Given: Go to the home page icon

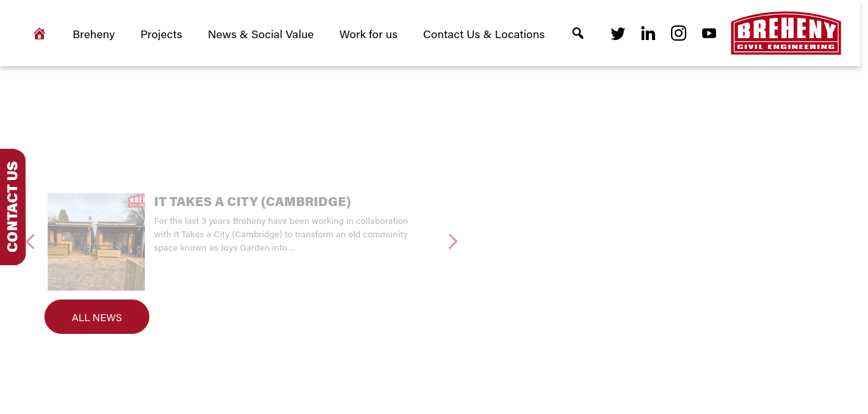Looking at the screenshot, I should pos(39,34).
